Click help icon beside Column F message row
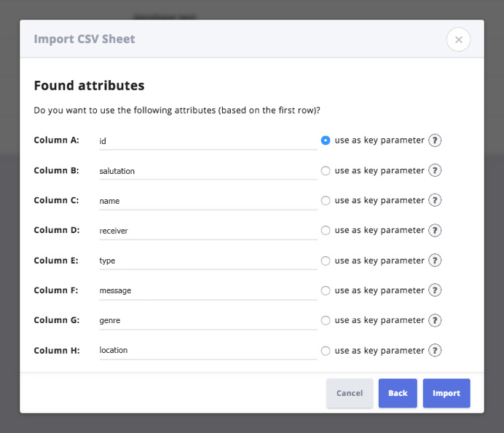The image size is (504, 433). point(435,290)
